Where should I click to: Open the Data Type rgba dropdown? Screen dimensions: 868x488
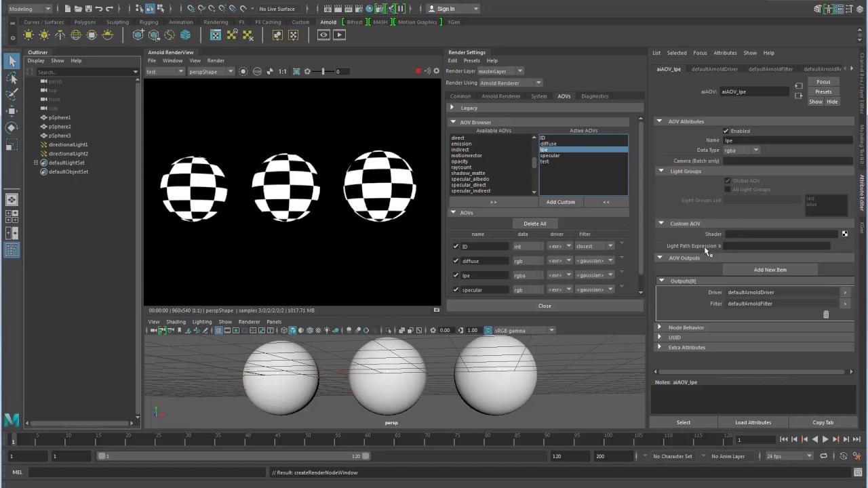click(x=741, y=150)
